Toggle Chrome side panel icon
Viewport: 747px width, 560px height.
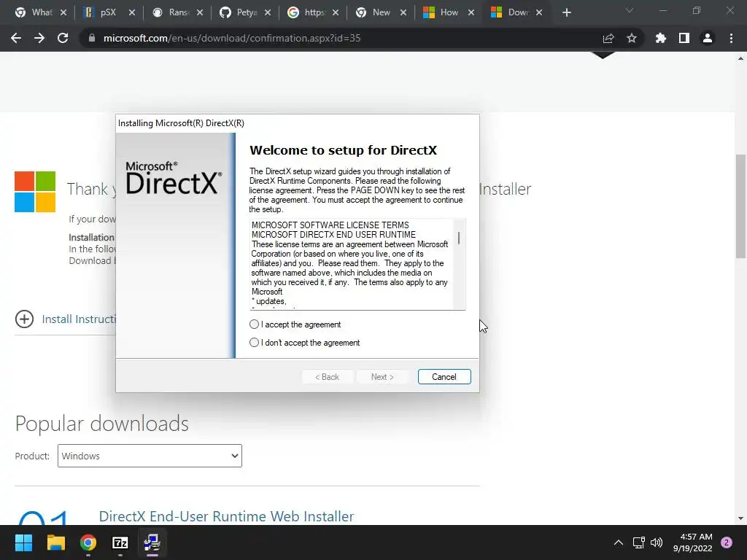[684, 38]
